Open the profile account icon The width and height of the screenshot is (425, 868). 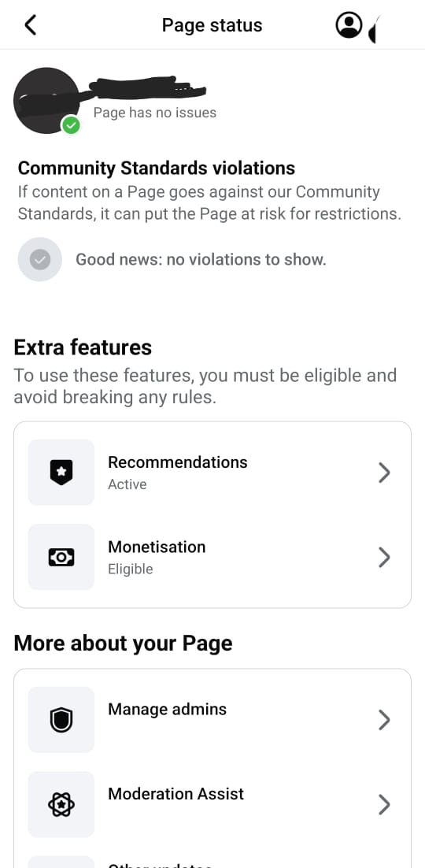[x=349, y=25]
